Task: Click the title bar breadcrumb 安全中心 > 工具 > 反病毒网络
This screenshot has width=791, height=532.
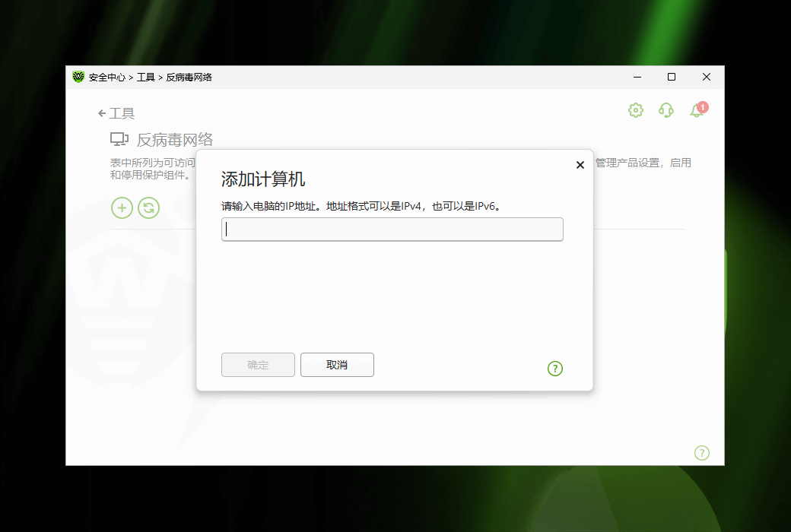Action: point(151,78)
